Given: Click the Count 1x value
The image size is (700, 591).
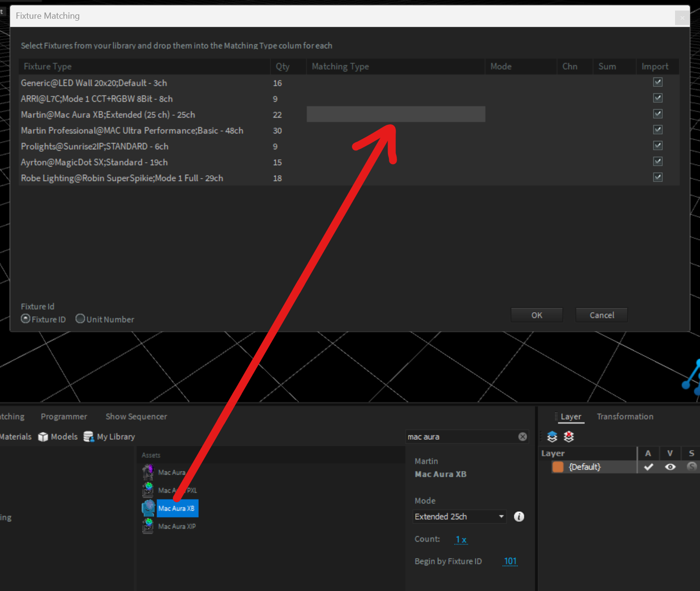Looking at the screenshot, I should pos(461,539).
